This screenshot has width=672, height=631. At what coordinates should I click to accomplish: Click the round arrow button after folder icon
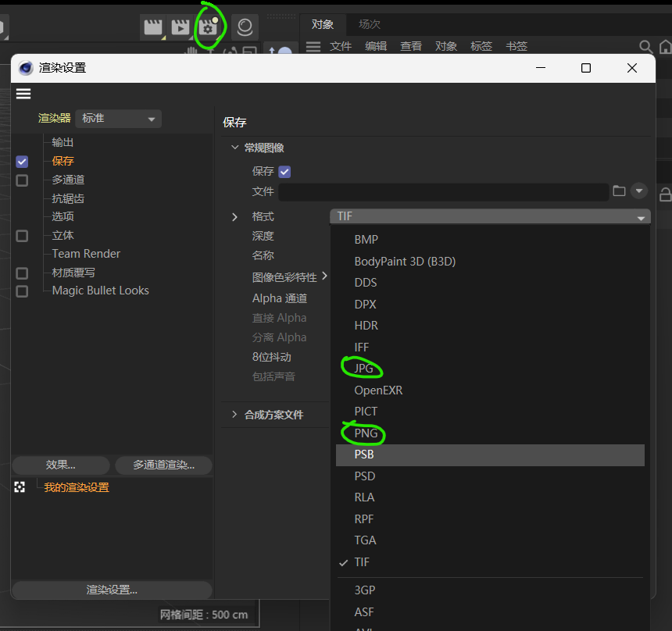639,191
